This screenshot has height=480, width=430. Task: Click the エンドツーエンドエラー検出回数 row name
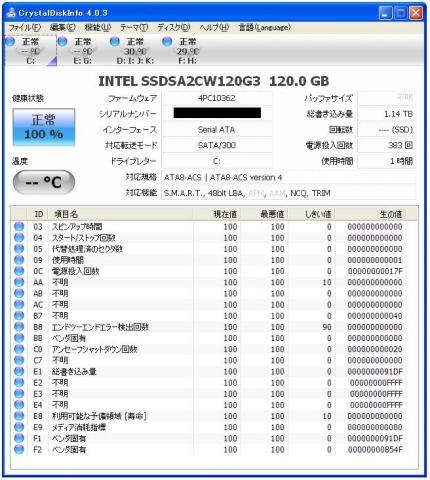coord(100,327)
